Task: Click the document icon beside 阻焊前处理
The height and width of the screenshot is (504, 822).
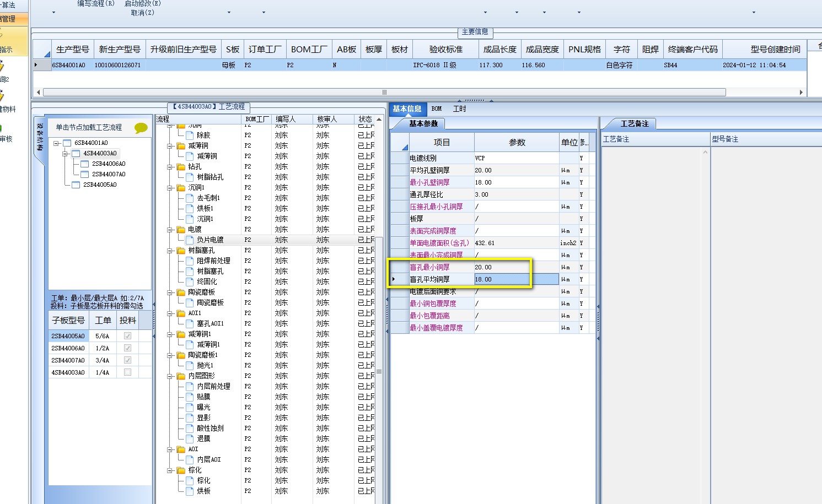Action: pos(190,261)
